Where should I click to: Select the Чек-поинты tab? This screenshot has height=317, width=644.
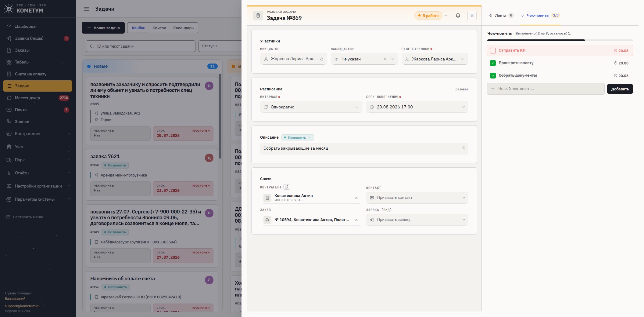point(540,15)
